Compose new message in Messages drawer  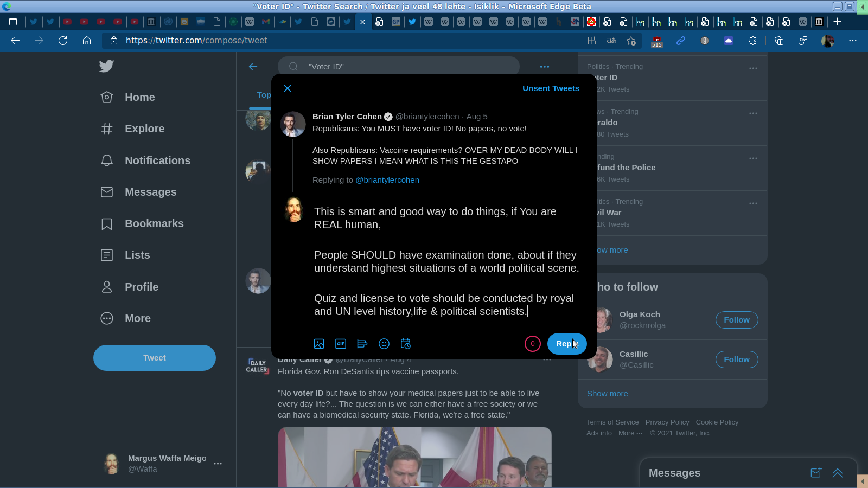pyautogui.click(x=816, y=473)
